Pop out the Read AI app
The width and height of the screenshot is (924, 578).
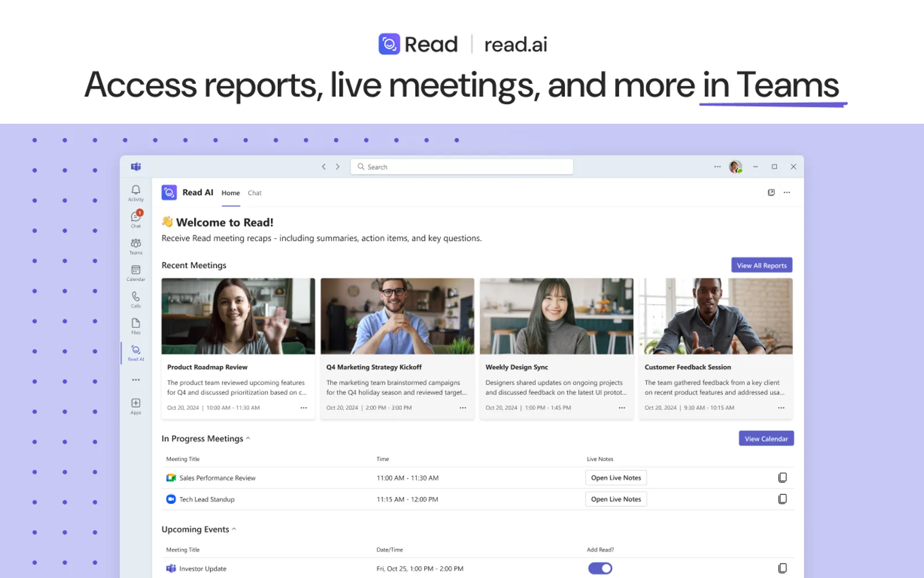tap(771, 192)
